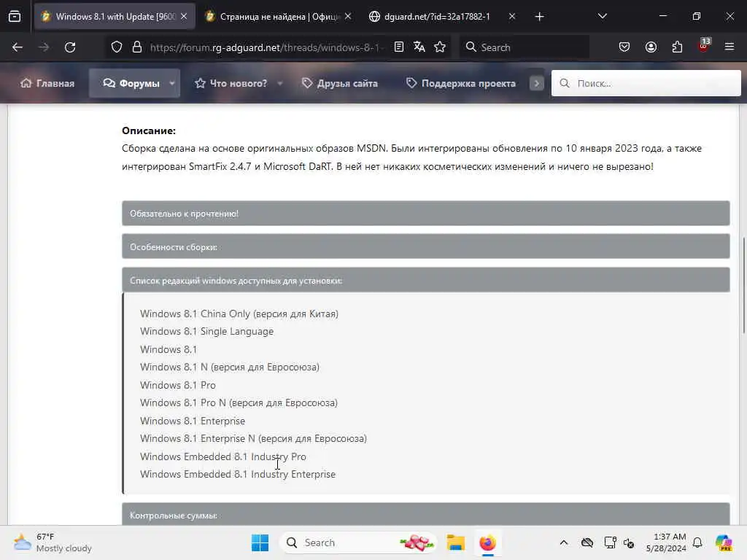Select text Windows 8.1 China Only
Screen dimensions: 747x560
(195, 314)
